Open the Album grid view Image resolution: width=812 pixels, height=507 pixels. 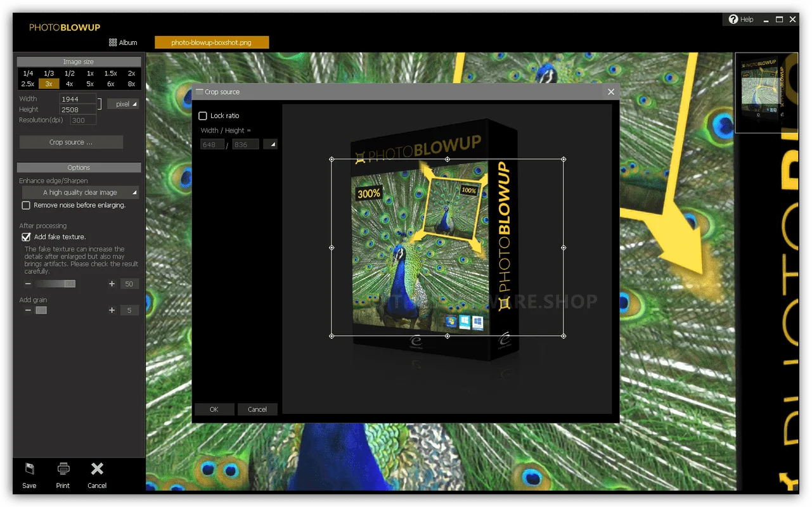click(113, 42)
